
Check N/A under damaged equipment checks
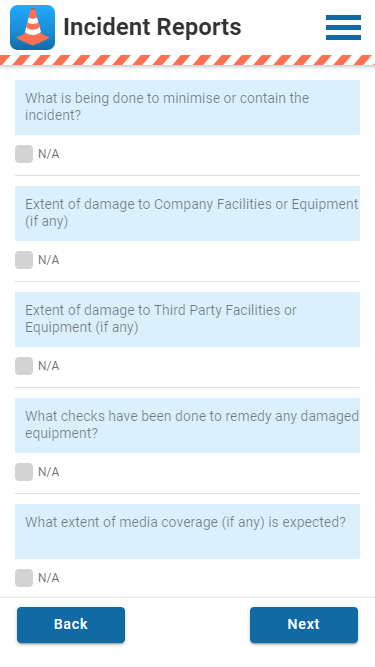coord(24,472)
